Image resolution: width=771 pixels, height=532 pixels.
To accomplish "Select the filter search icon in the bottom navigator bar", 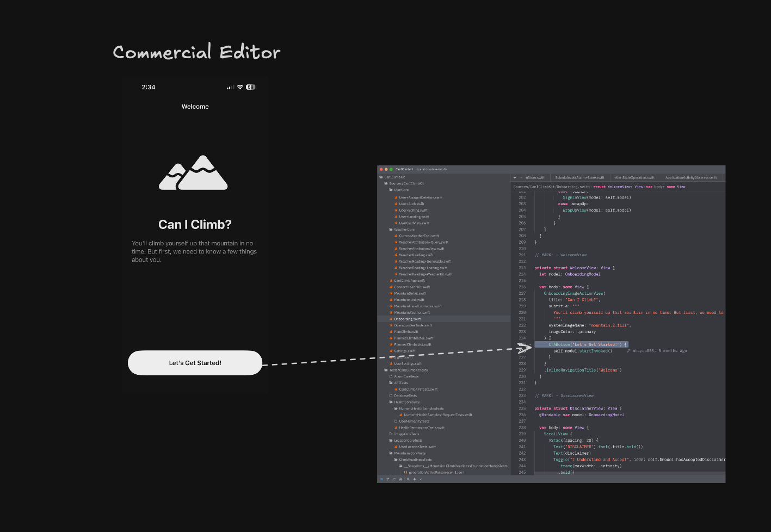I will tap(409, 479).
